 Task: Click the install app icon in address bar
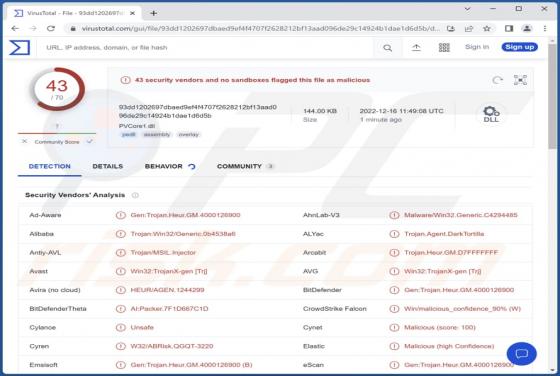pos(451,29)
